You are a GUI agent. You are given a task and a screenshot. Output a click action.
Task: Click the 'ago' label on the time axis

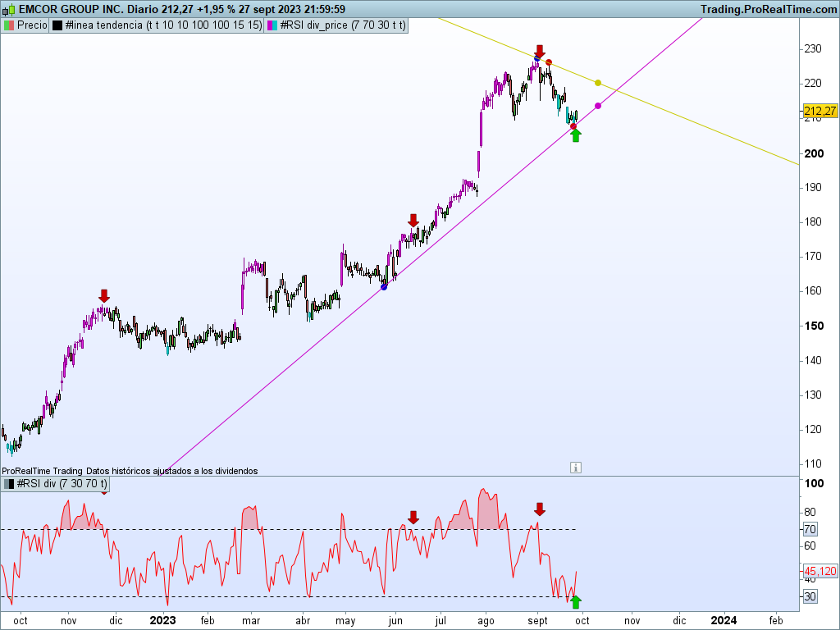pos(486,621)
